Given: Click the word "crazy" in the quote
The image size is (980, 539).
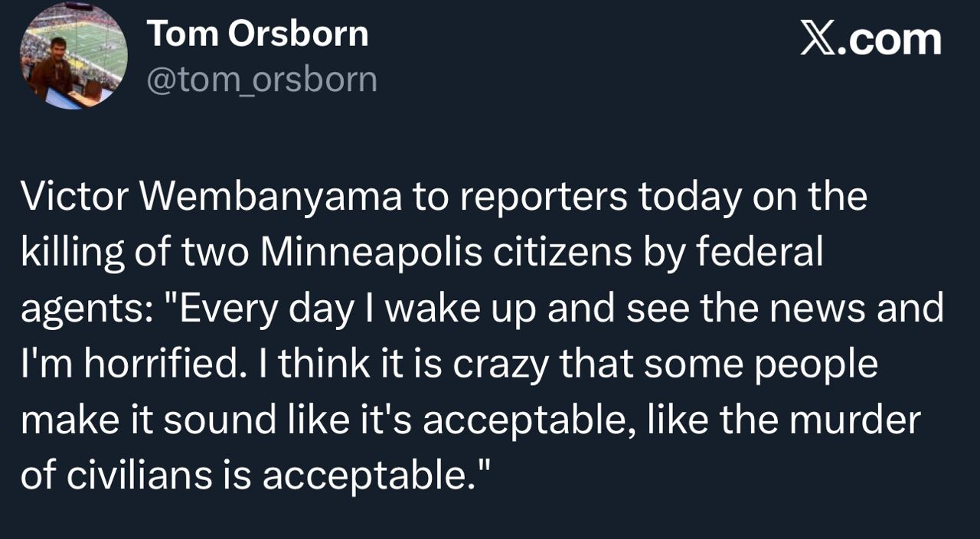Looking at the screenshot, I should [501, 364].
